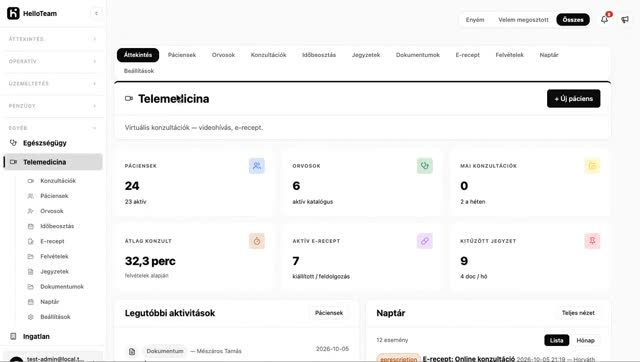This screenshot has width=640, height=362.
Task: Click the 'Telemedicina' page heading
Action: pos(173,98)
